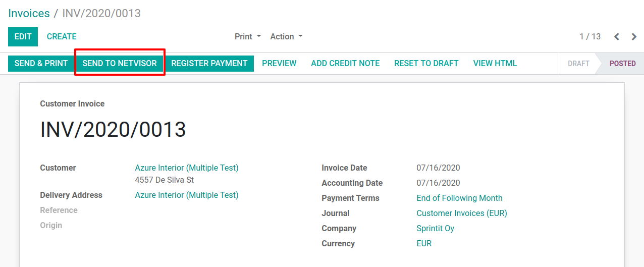Open the Customer Invoices (EUR) journal

(461, 213)
